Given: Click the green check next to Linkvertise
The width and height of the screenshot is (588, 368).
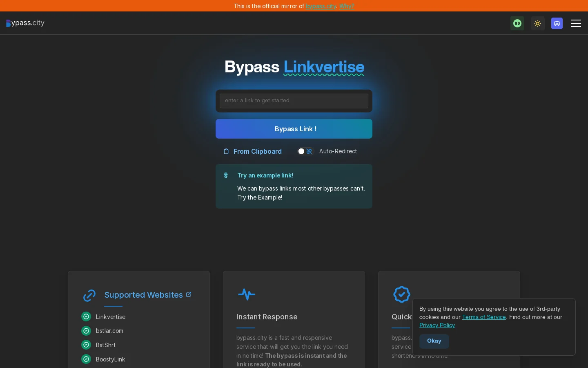Looking at the screenshot, I should (x=86, y=316).
